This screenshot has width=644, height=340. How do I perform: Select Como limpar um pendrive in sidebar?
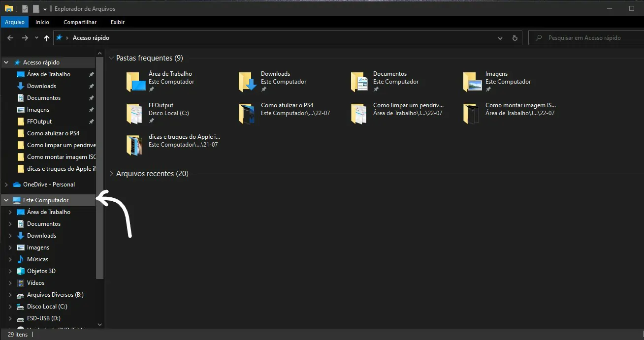(x=62, y=145)
